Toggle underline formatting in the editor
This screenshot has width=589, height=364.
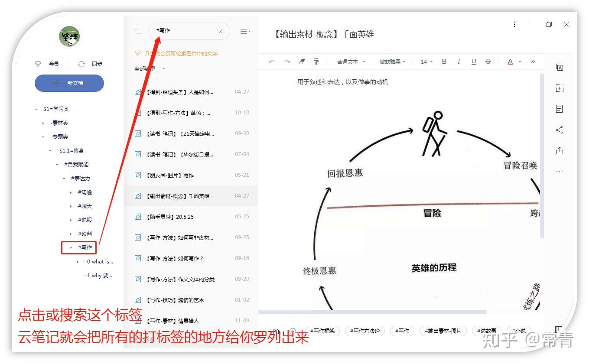click(474, 62)
